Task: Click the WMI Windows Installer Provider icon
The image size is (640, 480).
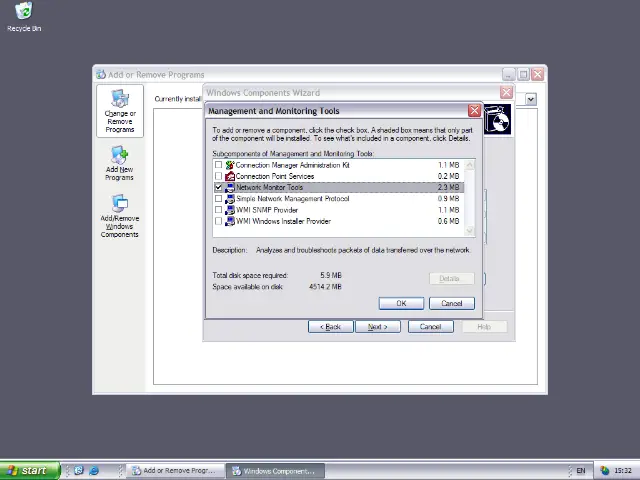Action: point(230,221)
